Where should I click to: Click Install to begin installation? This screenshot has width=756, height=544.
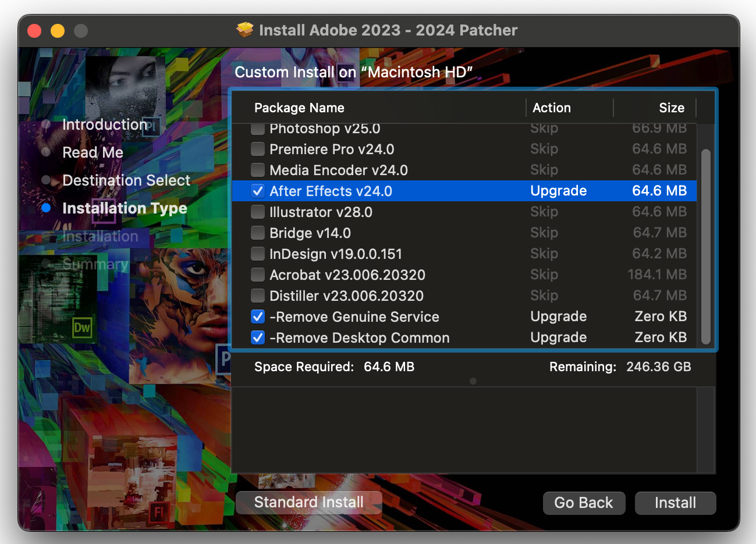675,503
